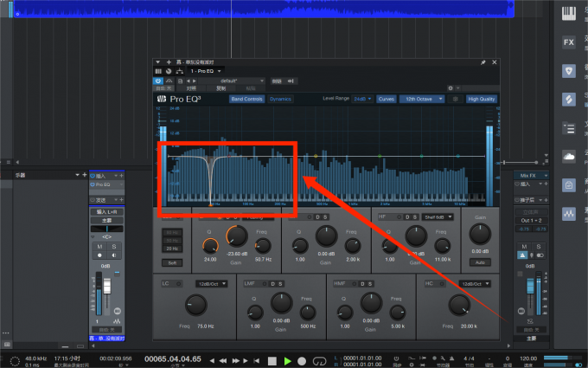
Task: Click the Stop button in transport
Action: pos(272,361)
